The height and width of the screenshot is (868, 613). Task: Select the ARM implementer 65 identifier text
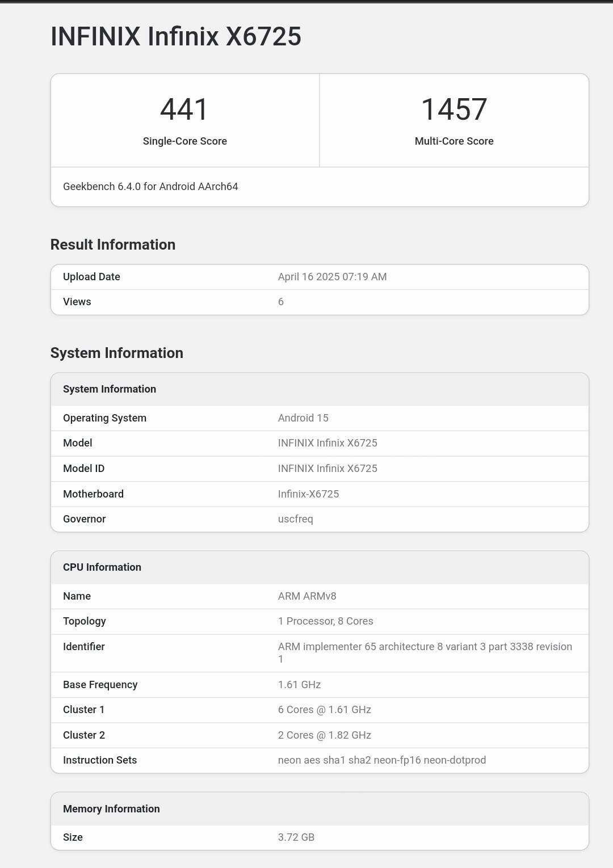tap(425, 653)
